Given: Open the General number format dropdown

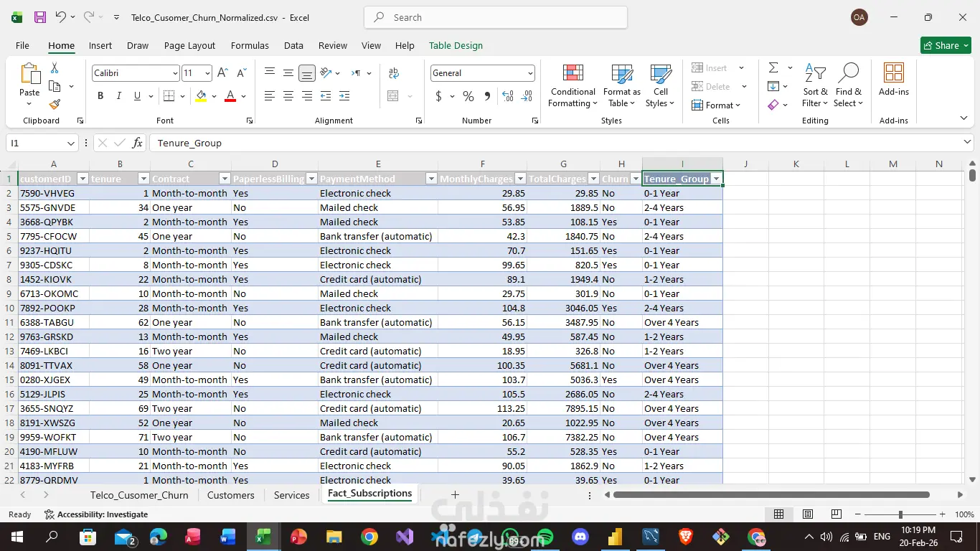Looking at the screenshot, I should point(530,73).
